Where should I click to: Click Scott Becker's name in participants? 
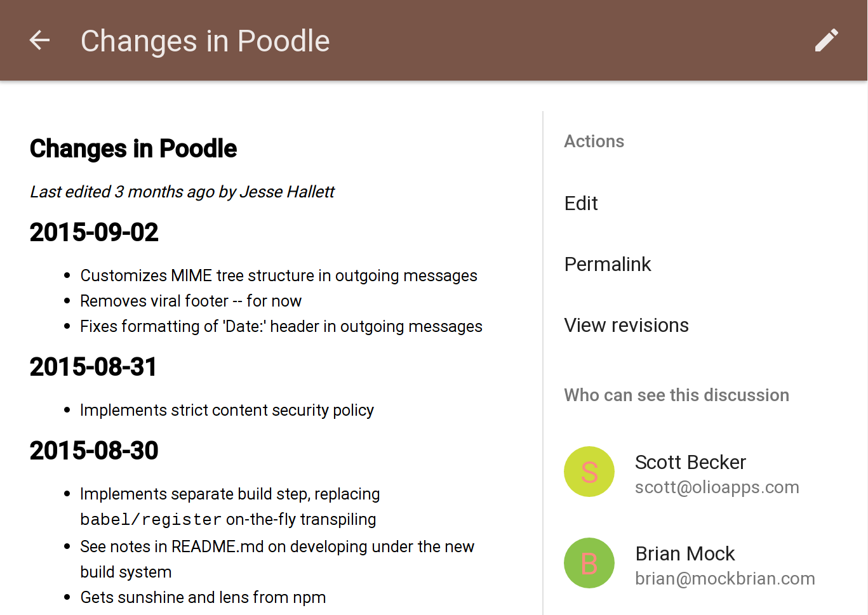690,462
